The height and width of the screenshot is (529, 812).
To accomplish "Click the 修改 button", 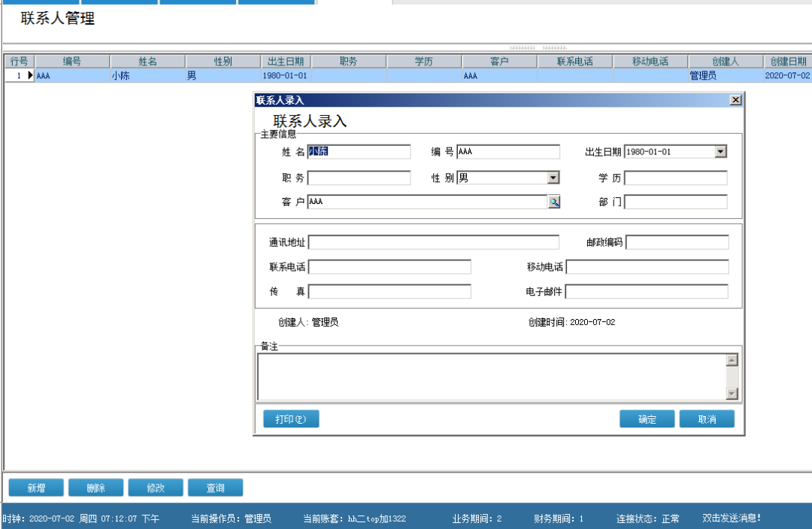I will [x=156, y=488].
